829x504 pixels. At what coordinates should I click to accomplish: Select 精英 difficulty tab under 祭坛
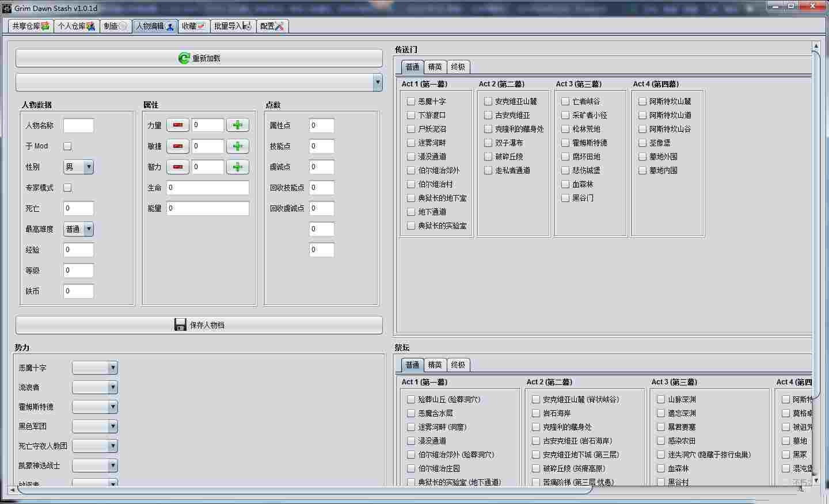coord(435,365)
